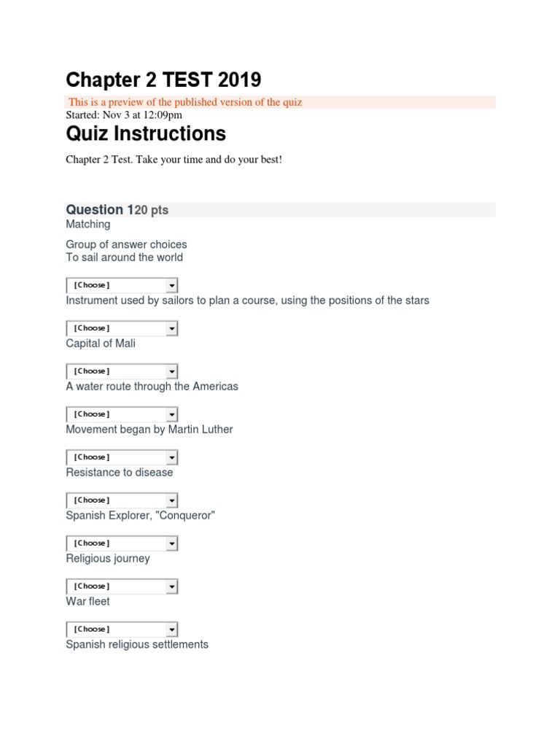Click arrow of 'To sail around the world' dropdown
The width and height of the screenshot is (560, 747).
click(x=172, y=285)
